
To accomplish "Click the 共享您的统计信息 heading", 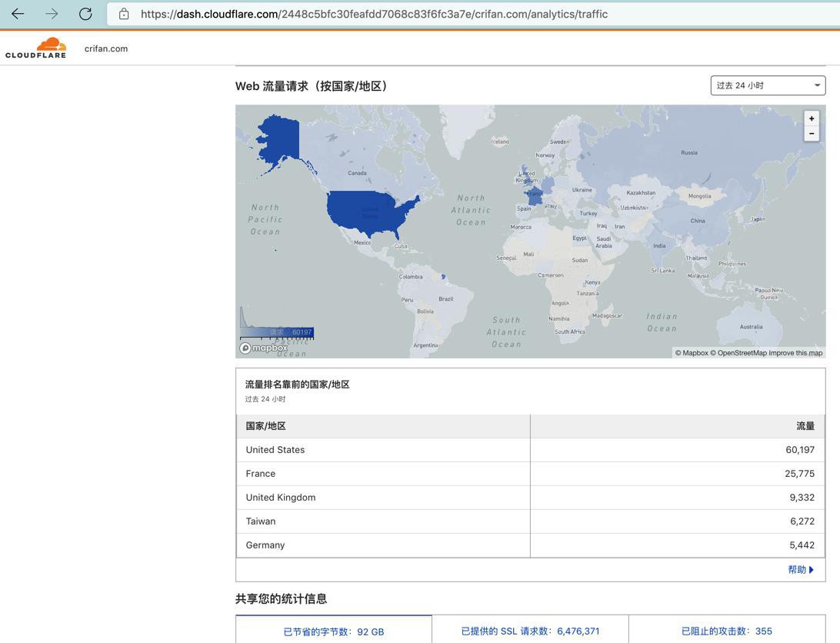I will click(282, 598).
